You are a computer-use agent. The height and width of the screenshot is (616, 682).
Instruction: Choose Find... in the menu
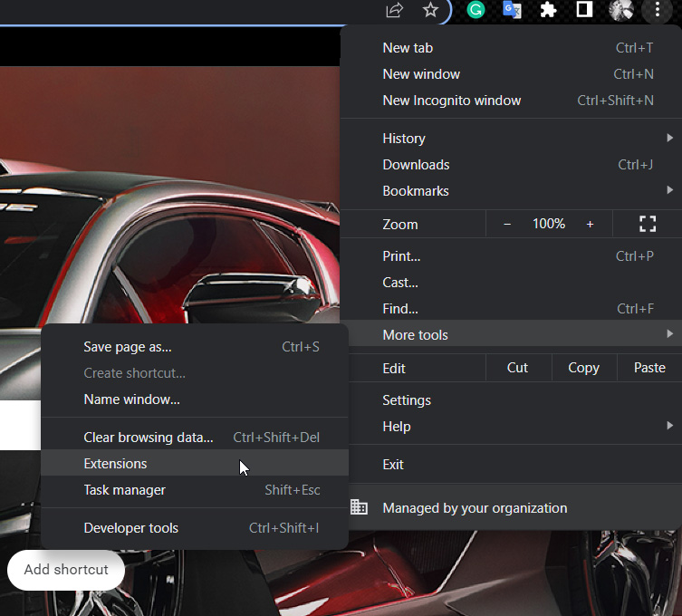(x=511, y=309)
